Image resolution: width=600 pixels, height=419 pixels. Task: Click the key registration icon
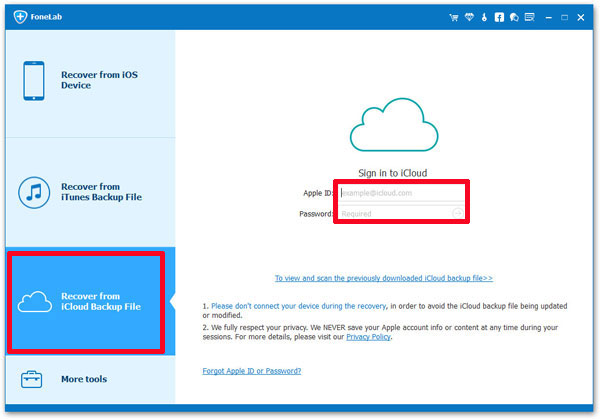click(484, 17)
